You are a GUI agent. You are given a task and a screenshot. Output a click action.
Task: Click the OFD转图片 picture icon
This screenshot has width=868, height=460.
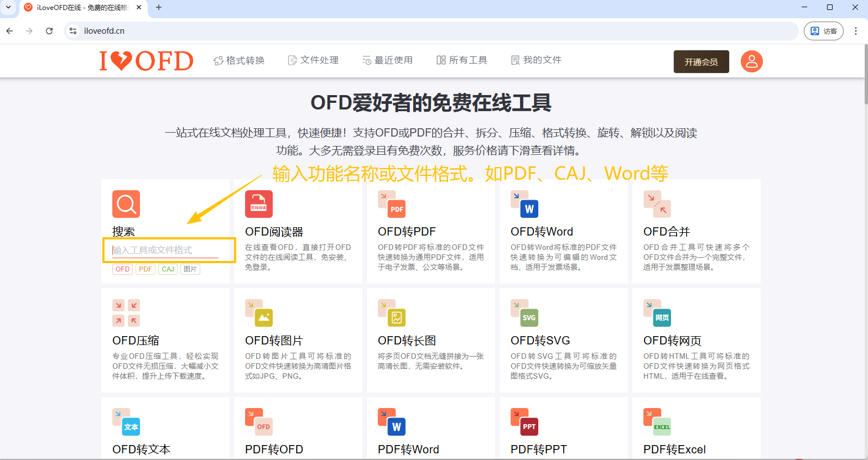259,313
